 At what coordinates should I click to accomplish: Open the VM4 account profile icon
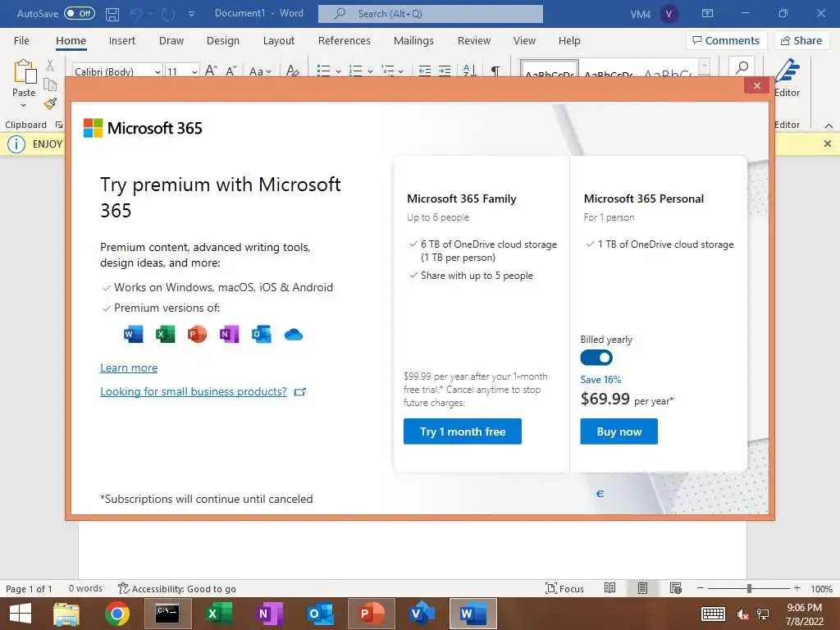click(669, 14)
